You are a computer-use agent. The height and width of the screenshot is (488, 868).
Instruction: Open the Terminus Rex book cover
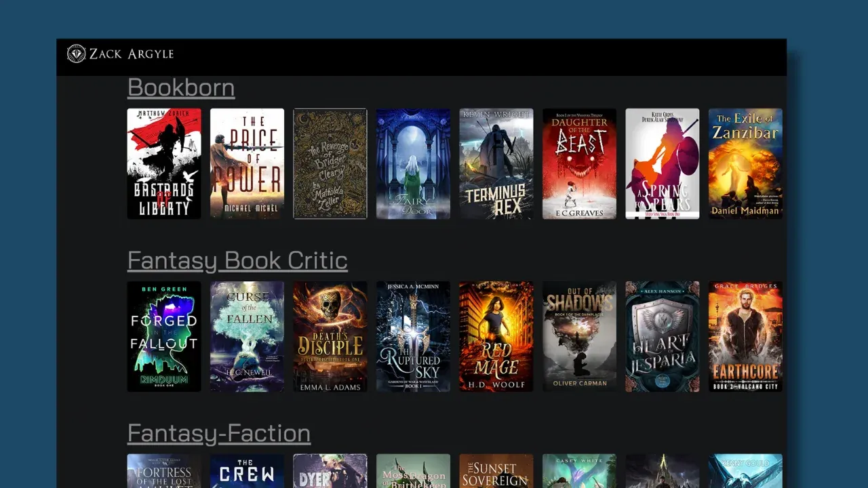coord(496,163)
